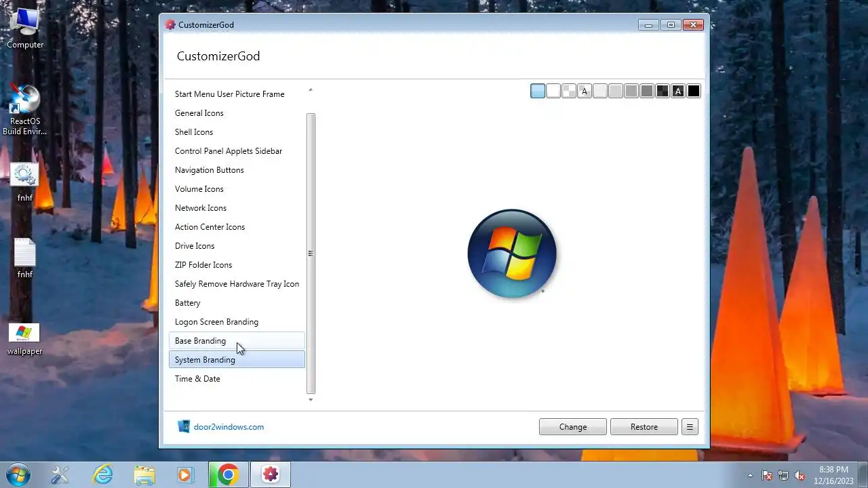Open the hamburger menu button

(690, 427)
